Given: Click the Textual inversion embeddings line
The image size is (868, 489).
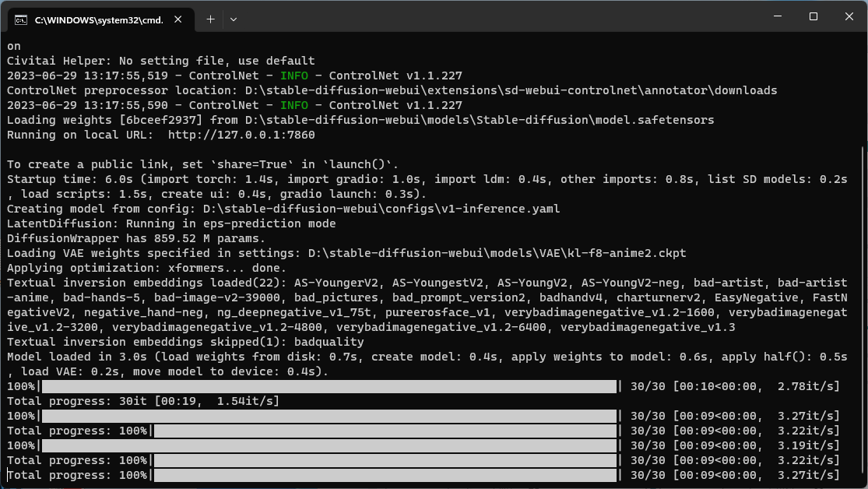Looking at the screenshot, I should point(234,282).
